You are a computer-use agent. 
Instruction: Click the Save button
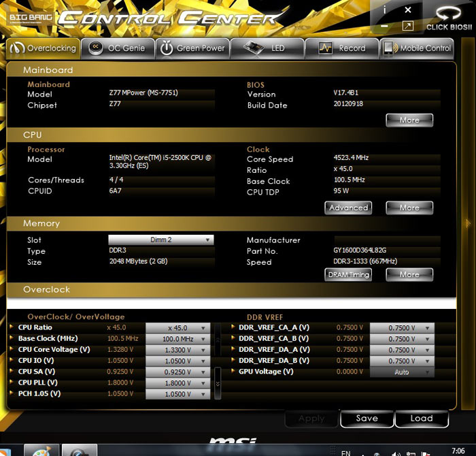[x=367, y=419]
